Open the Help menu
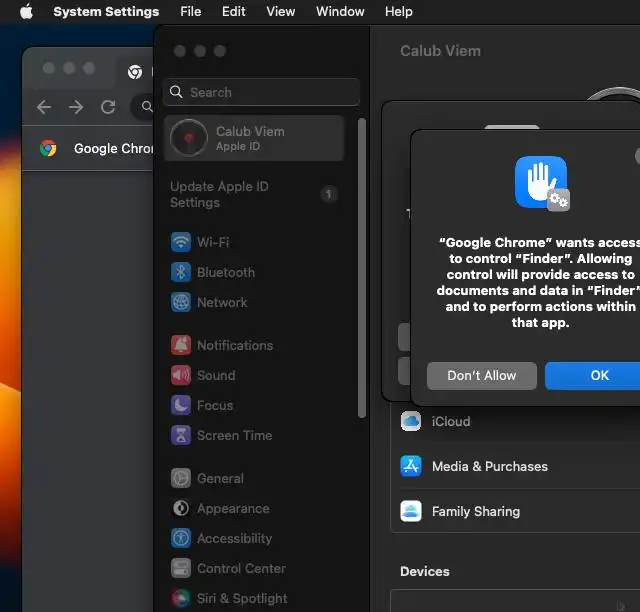This screenshot has height=612, width=640. [x=398, y=11]
